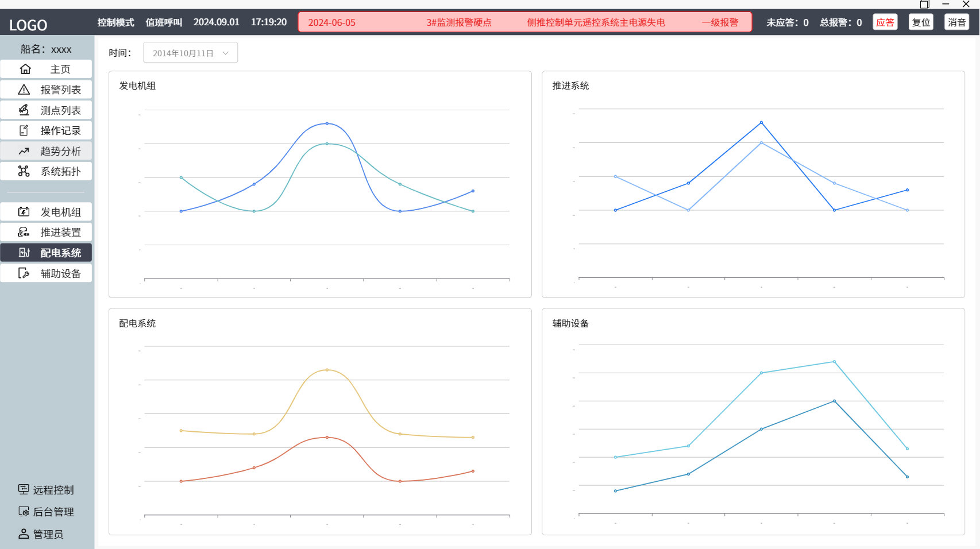The image size is (980, 549).
Task: Click the 消音 mute alarm button
Action: coord(956,22)
